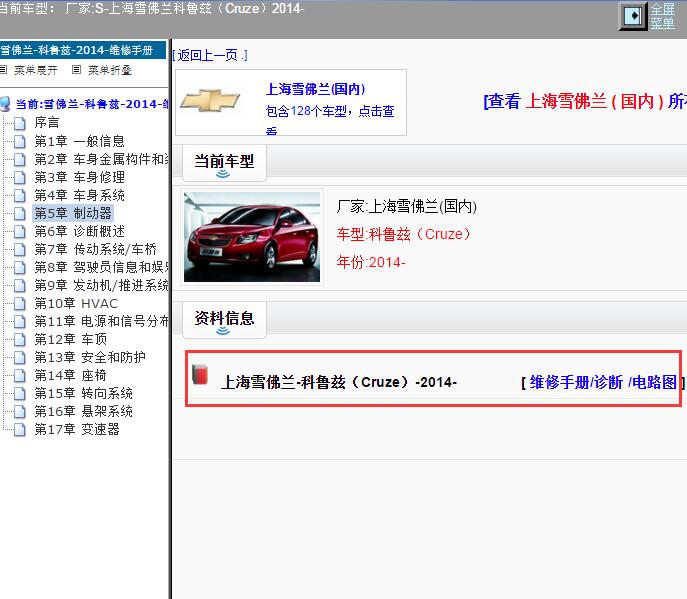Open 第1章 一般信息
Image resolution: width=687 pixels, height=599 pixels.
(x=79, y=141)
